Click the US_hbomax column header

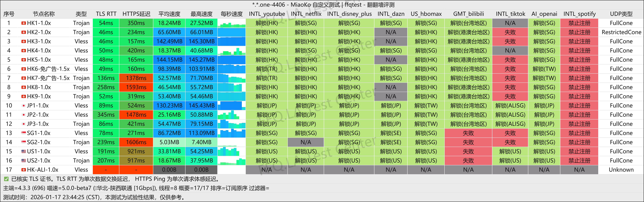(x=426, y=14)
